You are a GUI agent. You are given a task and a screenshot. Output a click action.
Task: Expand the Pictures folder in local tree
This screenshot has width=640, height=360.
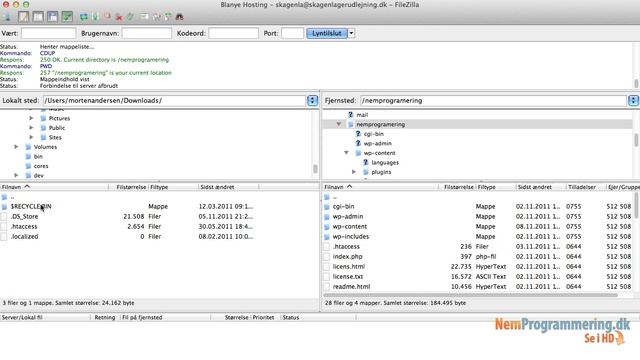(31, 118)
